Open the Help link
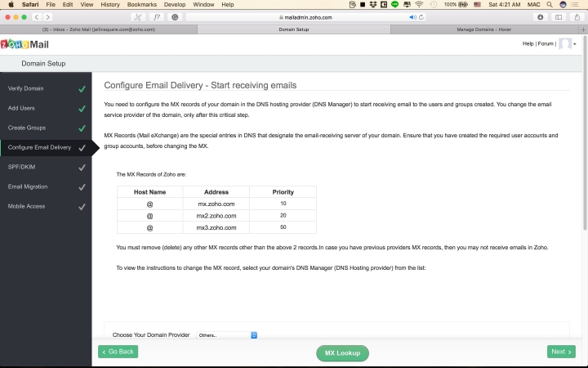Screen dimensions: 588x368 [x=528, y=44]
